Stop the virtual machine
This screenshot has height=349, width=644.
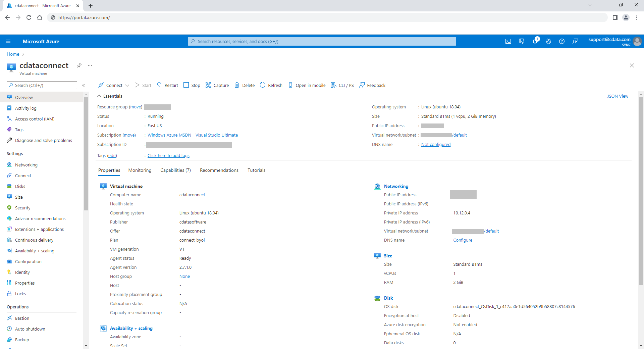192,85
